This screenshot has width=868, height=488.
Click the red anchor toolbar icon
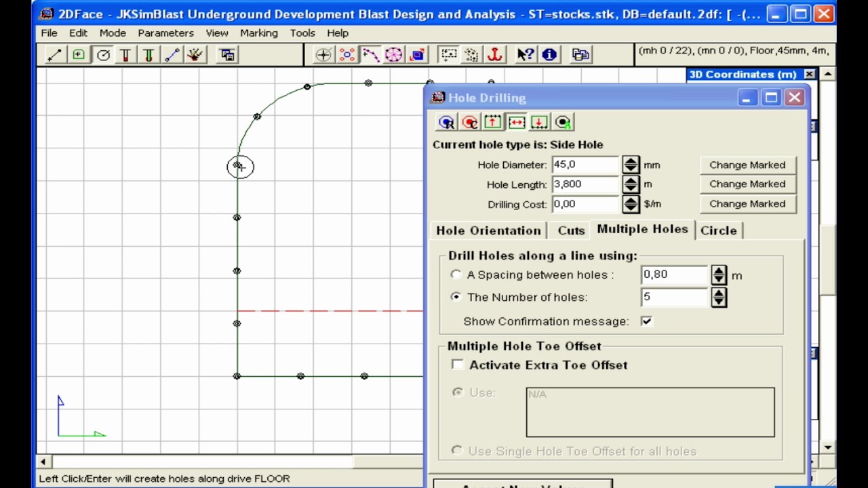496,55
